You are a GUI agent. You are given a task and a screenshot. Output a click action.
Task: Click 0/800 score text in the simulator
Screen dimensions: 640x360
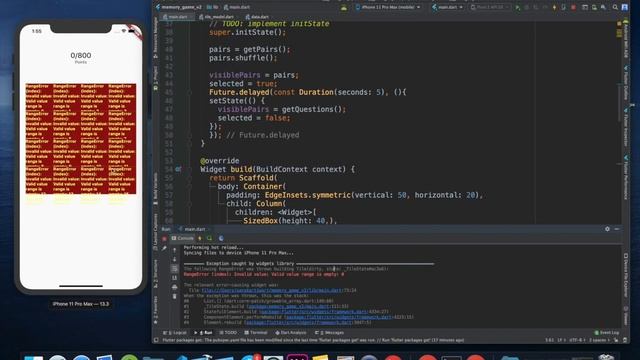81,56
